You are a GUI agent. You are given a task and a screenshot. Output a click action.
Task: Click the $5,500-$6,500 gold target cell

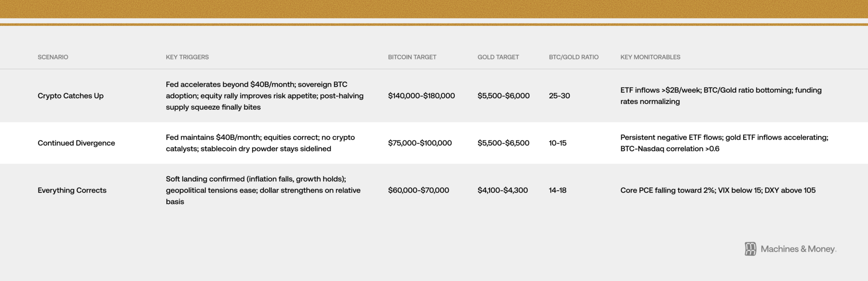coord(503,143)
